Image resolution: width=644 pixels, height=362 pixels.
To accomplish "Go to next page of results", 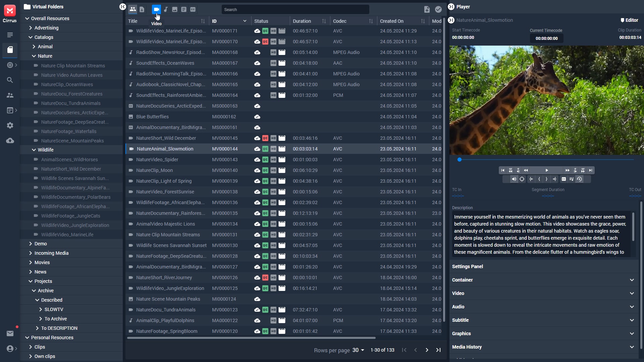I will coord(427,350).
